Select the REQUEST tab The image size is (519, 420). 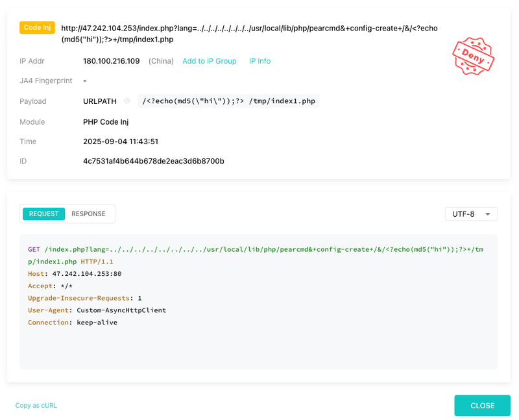pyautogui.click(x=43, y=214)
